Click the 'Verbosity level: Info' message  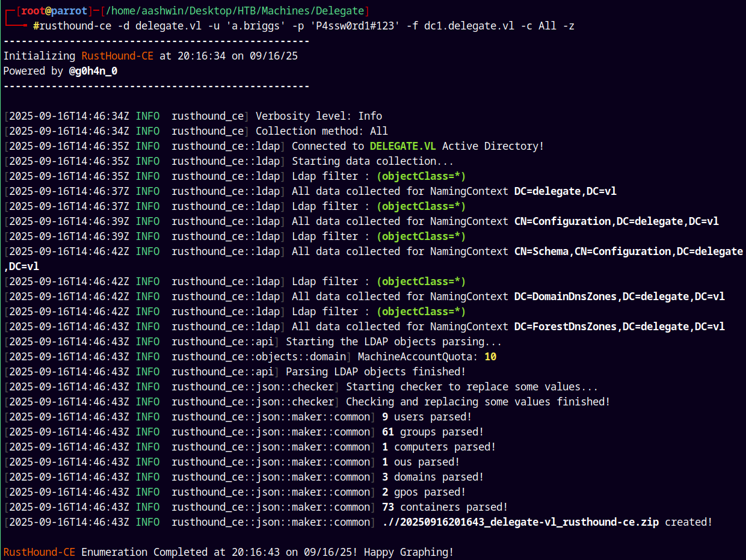[x=318, y=116]
